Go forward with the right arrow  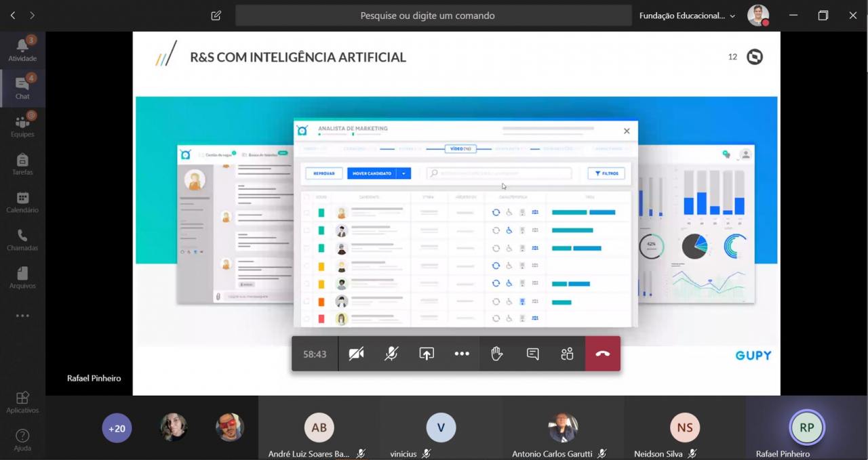[32, 15]
